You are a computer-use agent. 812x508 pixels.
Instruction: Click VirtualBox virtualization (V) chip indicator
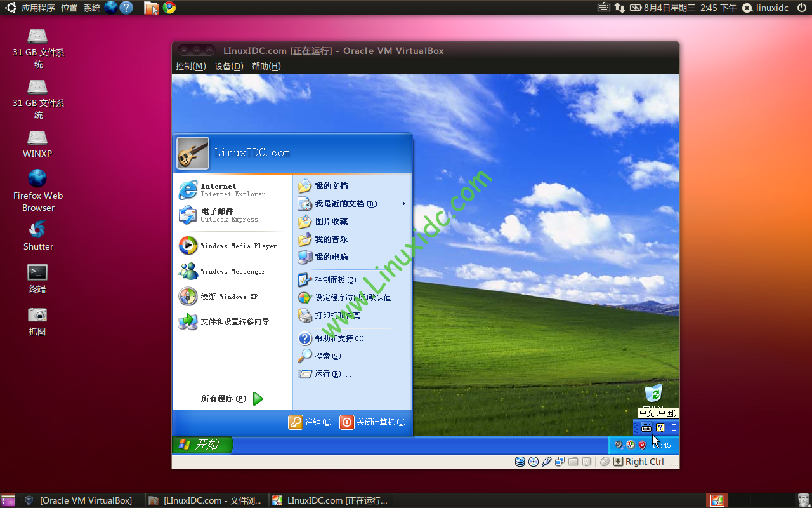click(587, 462)
